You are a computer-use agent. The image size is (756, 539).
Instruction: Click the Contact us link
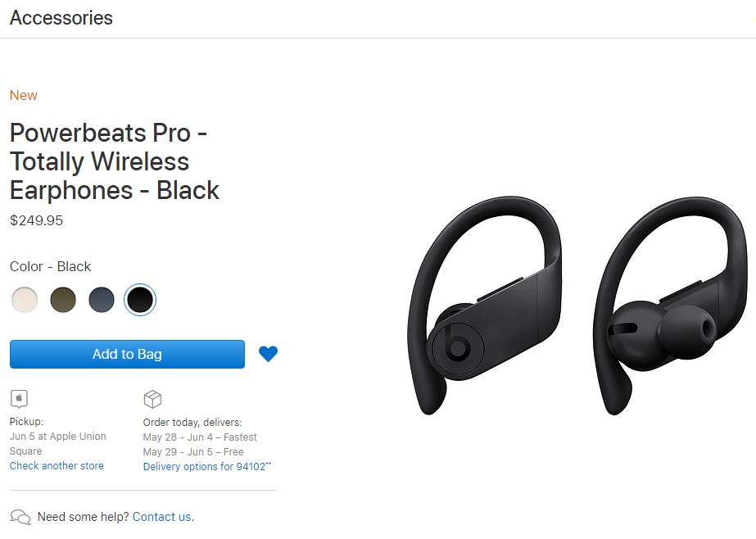point(163,517)
